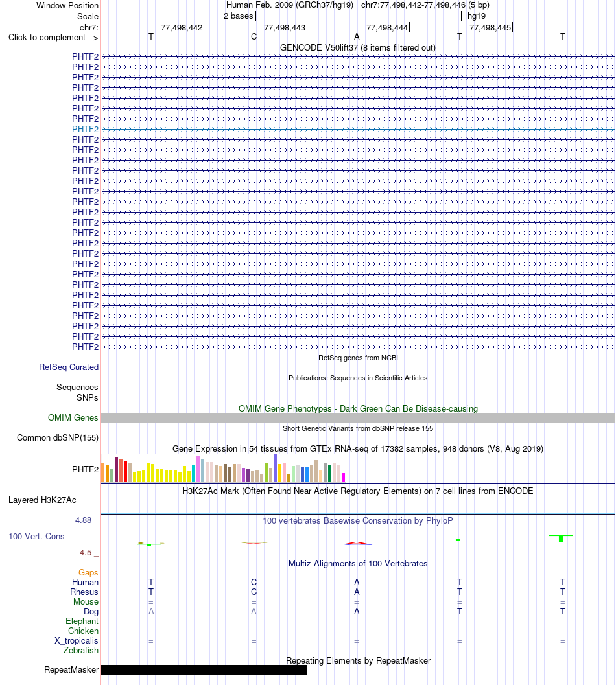Open 'Repeating Elements by RepeatMasker' title
Image resolution: width=616 pixels, height=685 pixels.
[x=358, y=661]
